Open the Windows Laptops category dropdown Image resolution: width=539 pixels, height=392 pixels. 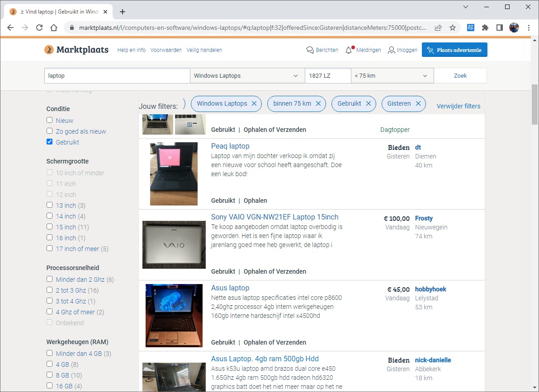247,75
